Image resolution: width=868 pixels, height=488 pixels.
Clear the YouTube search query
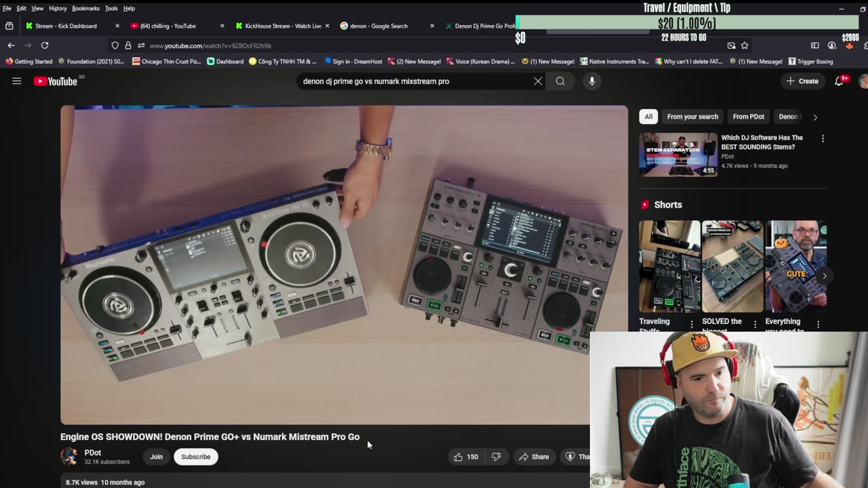[x=538, y=81]
